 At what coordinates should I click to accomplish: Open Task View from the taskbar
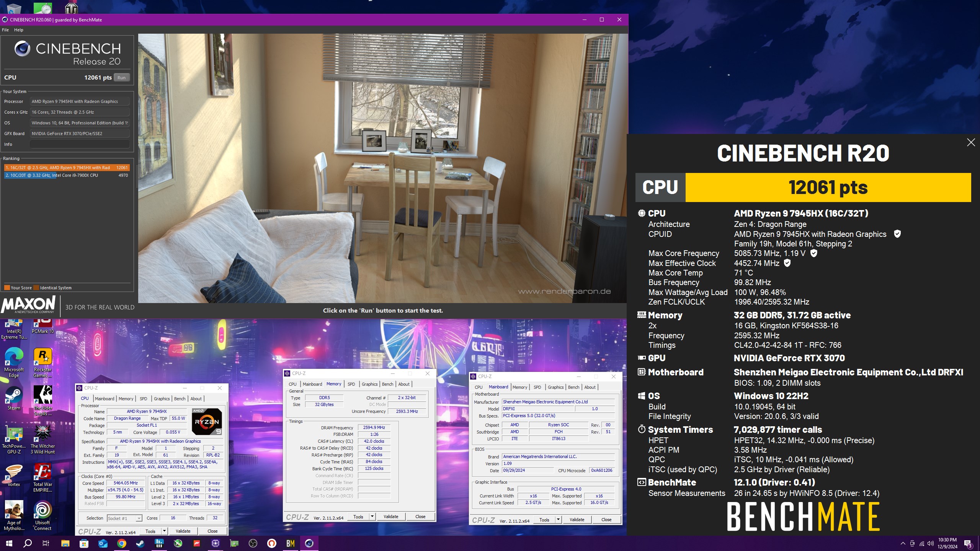tap(46, 543)
